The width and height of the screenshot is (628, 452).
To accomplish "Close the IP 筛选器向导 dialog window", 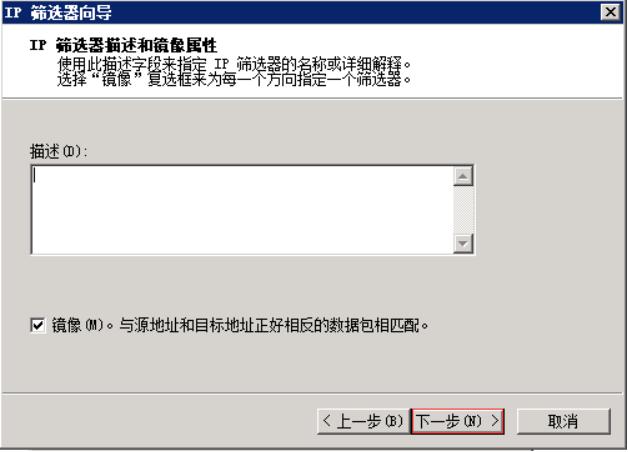I will coord(611,12).
